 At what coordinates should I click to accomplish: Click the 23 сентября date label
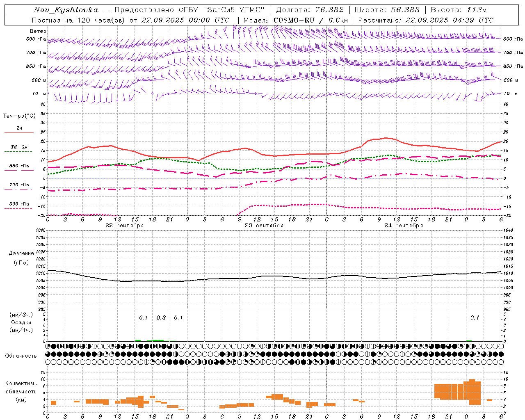click(264, 226)
